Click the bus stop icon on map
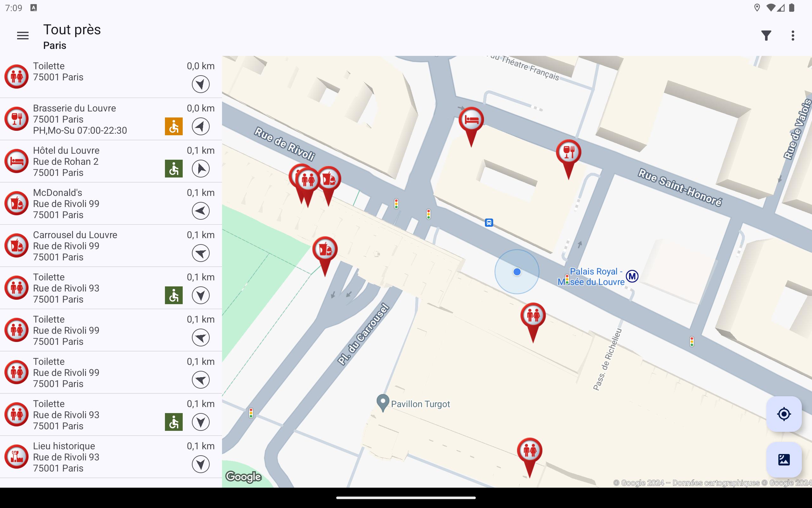The width and height of the screenshot is (812, 508). pyautogui.click(x=489, y=223)
